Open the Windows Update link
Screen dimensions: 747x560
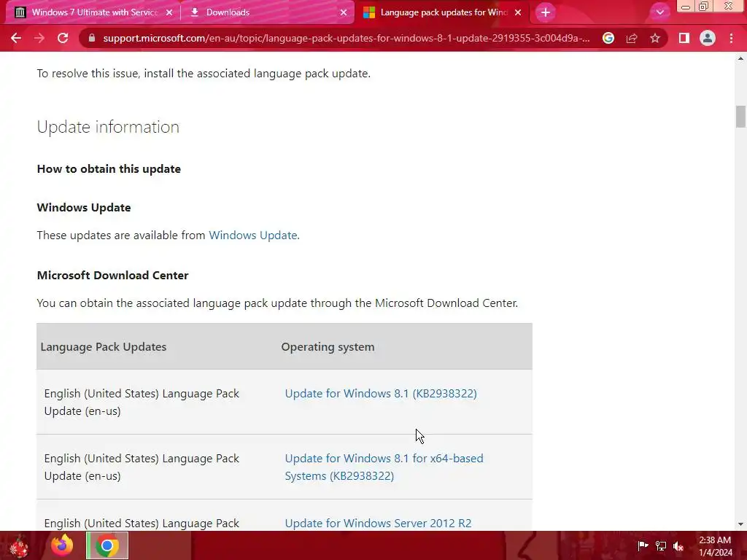pos(253,236)
